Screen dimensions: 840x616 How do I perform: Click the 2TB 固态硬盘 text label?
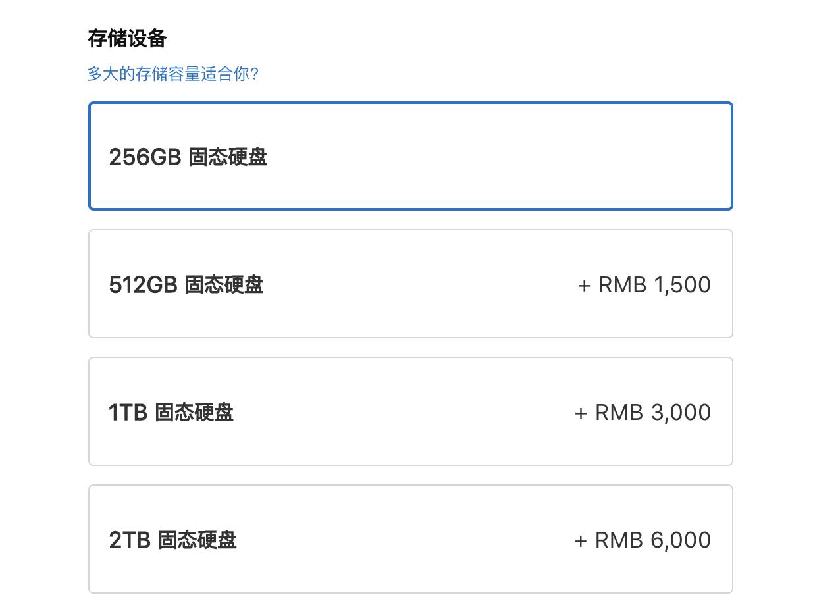[x=172, y=540]
